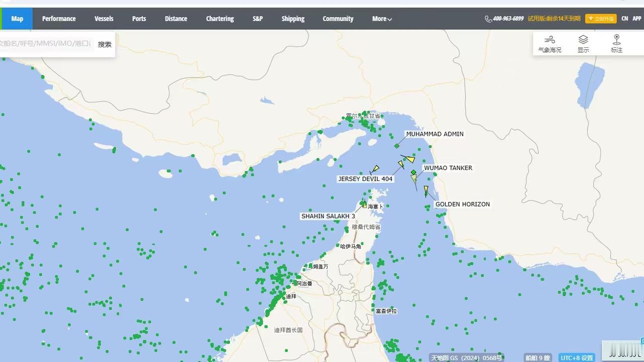Screen dimensions: 644x362
Task: Click the diamond upgrade button
Action: [x=601, y=19]
